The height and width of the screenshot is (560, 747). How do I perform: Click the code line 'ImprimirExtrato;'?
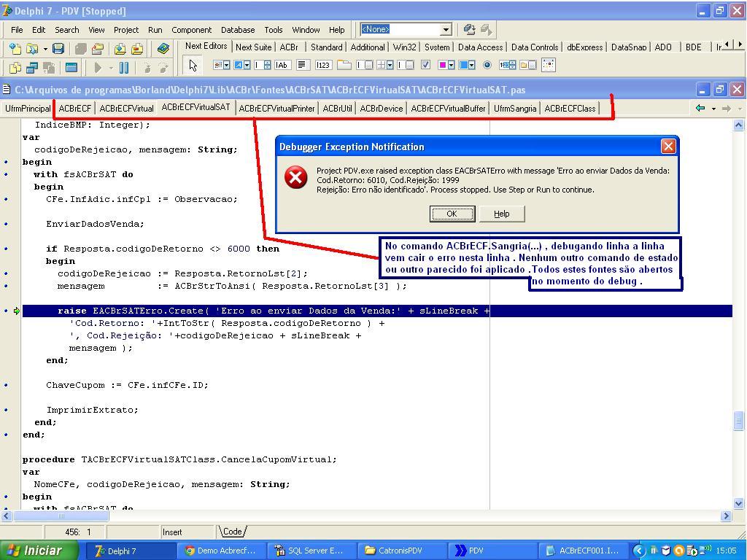93,410
